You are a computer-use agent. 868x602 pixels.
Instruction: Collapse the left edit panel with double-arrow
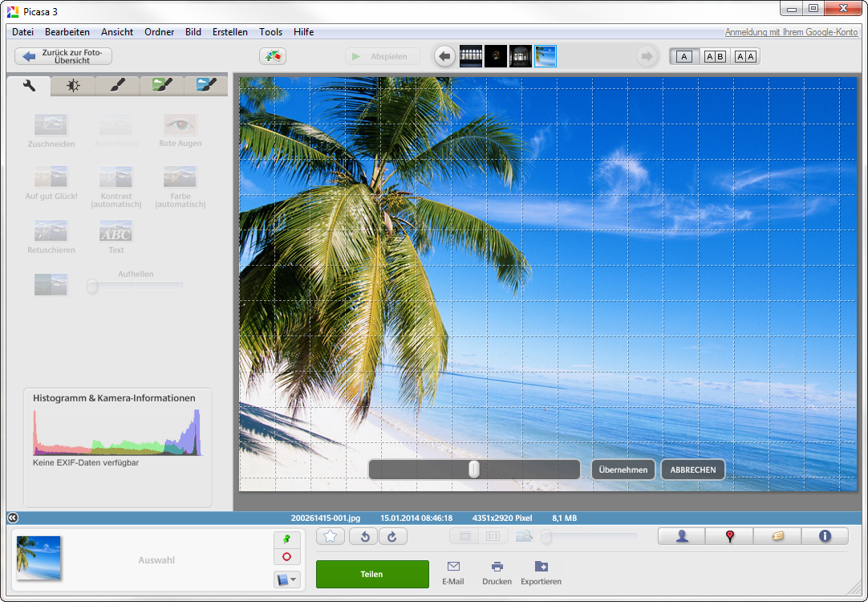(x=12, y=518)
